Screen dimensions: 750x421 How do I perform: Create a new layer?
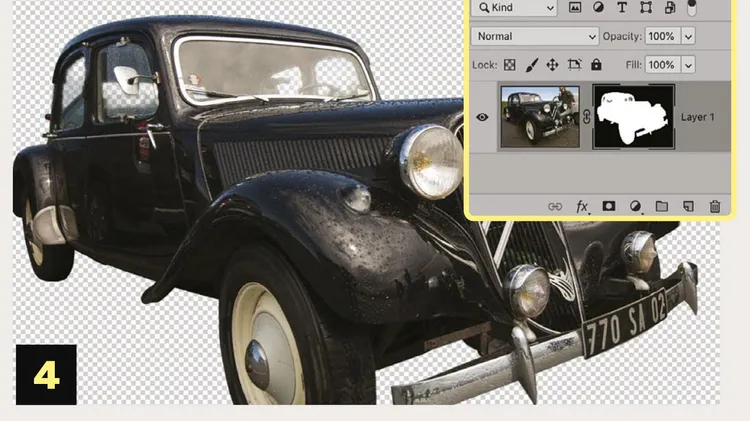click(x=688, y=206)
